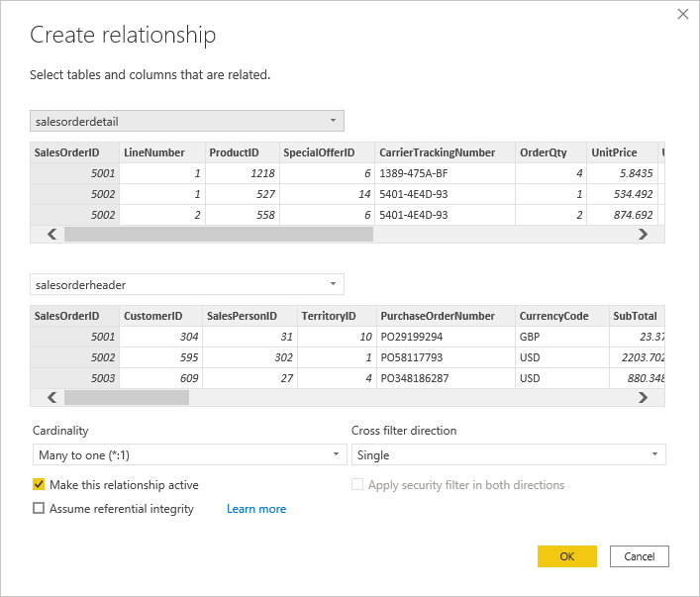Enable Assume referential integrity checkbox
This screenshot has width=700, height=597.
39,509
